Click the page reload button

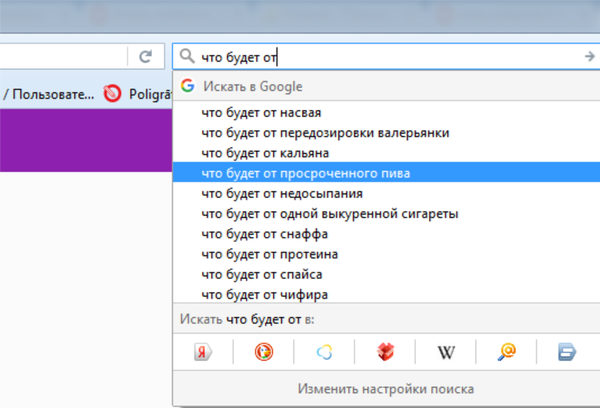tap(145, 57)
